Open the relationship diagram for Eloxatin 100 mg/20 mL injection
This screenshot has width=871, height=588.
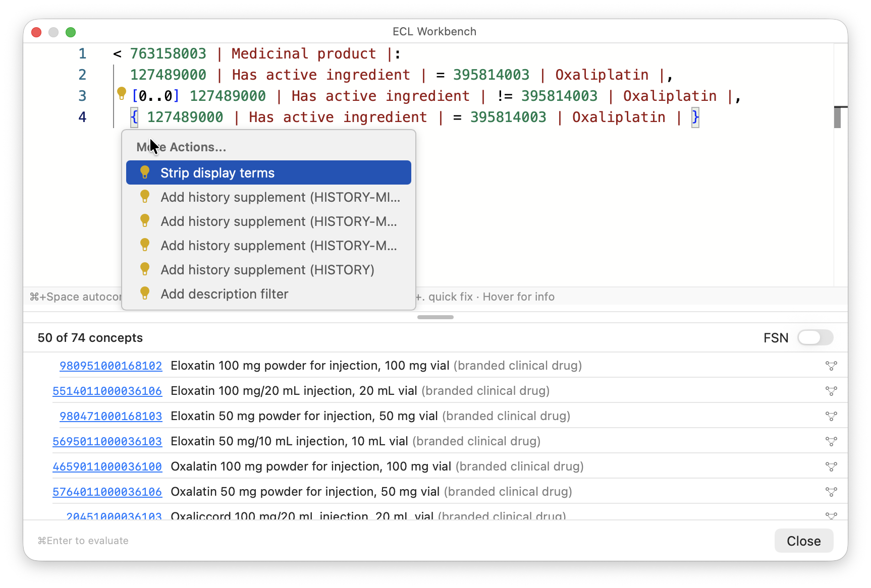(832, 391)
